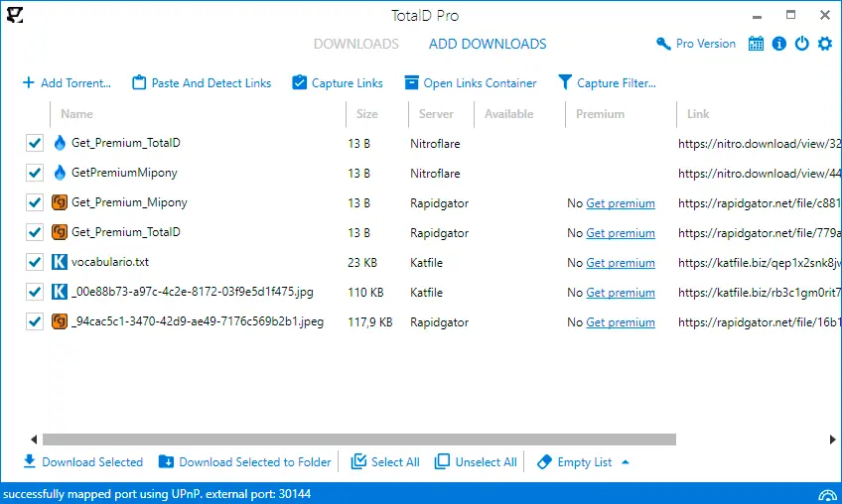Open Get premium link for _00e88b73 jpg
842x504 pixels.
pyautogui.click(x=621, y=293)
